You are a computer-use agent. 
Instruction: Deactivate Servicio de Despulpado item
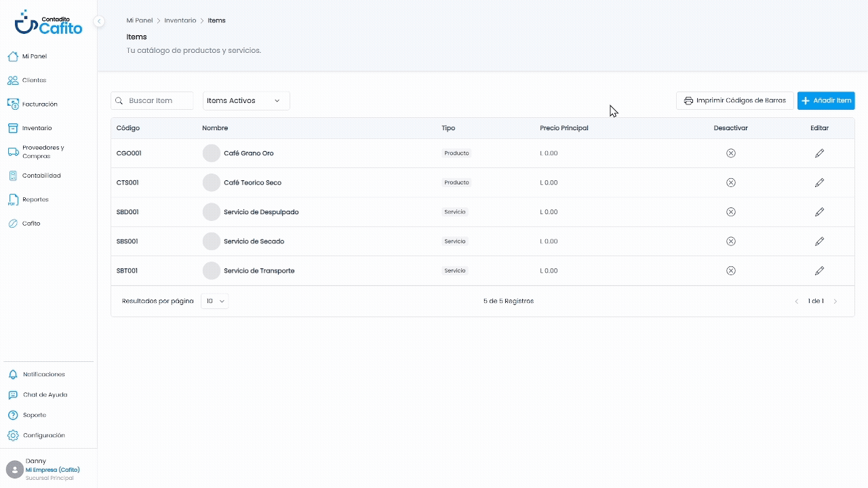click(x=730, y=211)
